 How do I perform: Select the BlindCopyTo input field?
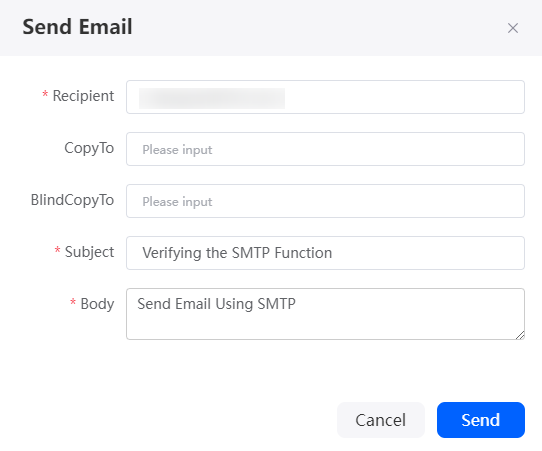(x=325, y=201)
